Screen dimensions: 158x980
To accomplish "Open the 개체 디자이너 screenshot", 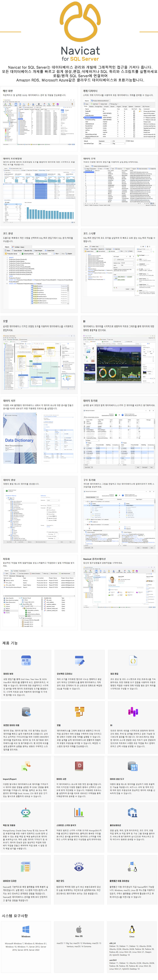I will [119, 122].
